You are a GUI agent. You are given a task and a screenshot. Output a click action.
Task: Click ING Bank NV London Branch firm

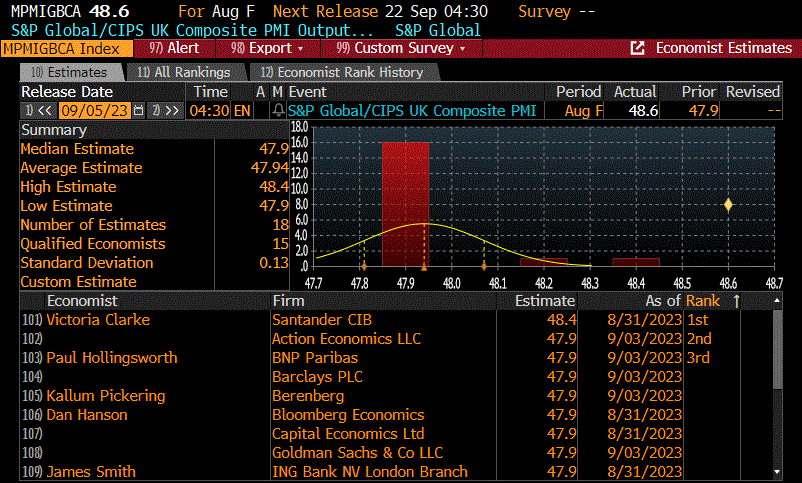(x=370, y=471)
